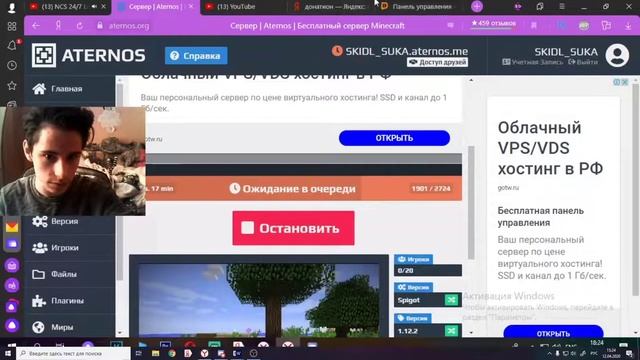Click the left sidebar scroll down arrow
Screen dimensions: 640x360
pyautogui.click(x=120, y=333)
